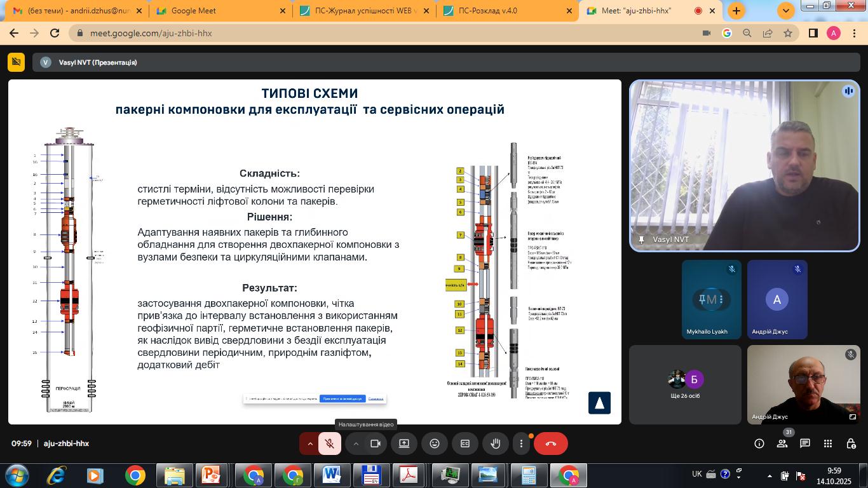
Task: Raise your hand in the meeting
Action: click(496, 444)
